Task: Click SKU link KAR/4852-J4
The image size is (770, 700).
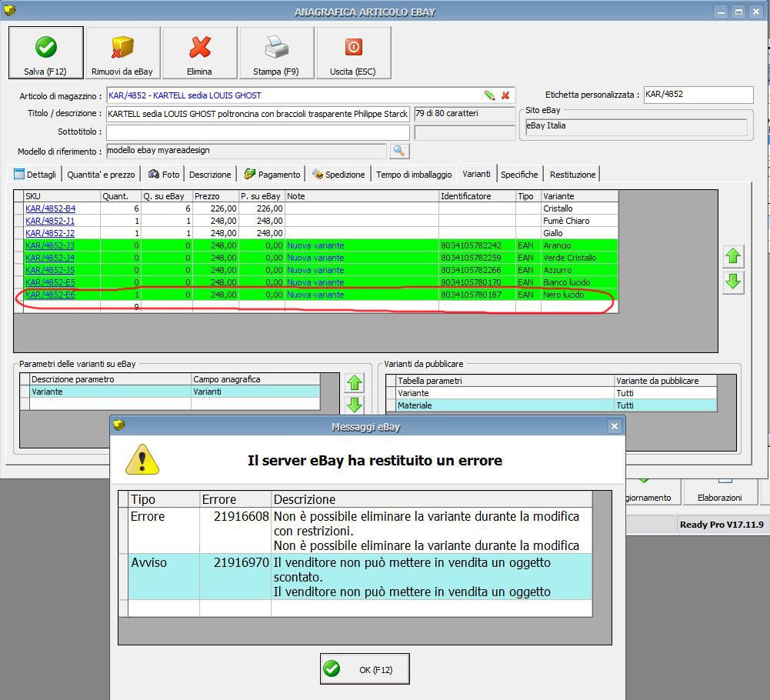Action: (x=50, y=258)
